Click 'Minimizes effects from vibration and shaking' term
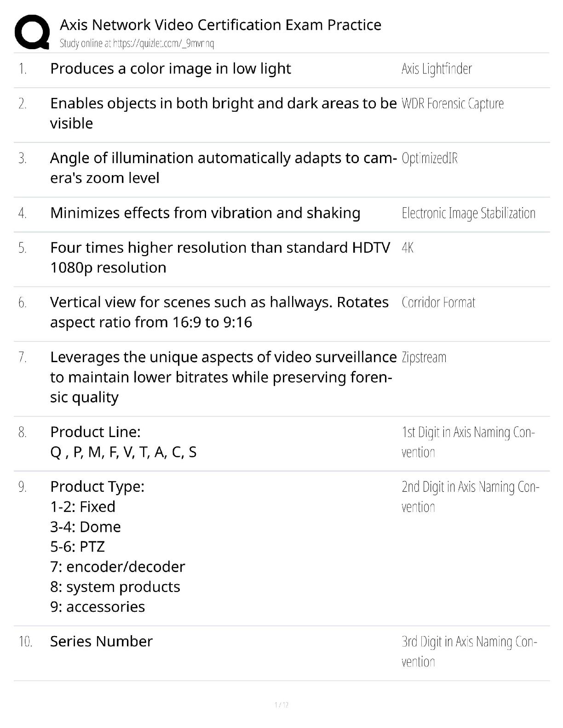This screenshot has width=563, height=728. point(205,213)
